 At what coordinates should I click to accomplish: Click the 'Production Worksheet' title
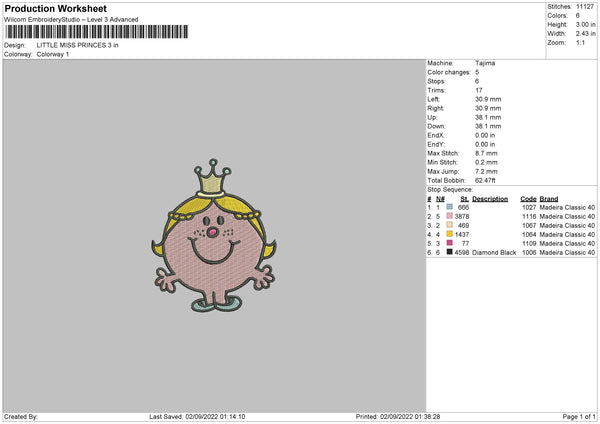(x=56, y=8)
